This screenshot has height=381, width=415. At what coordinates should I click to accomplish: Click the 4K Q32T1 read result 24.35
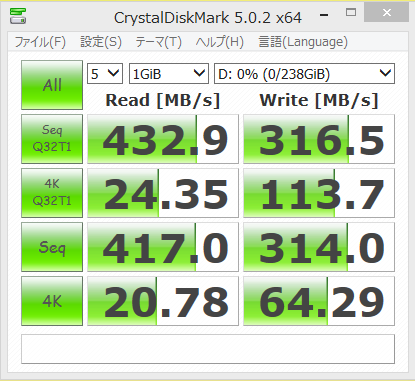pyautogui.click(x=163, y=193)
